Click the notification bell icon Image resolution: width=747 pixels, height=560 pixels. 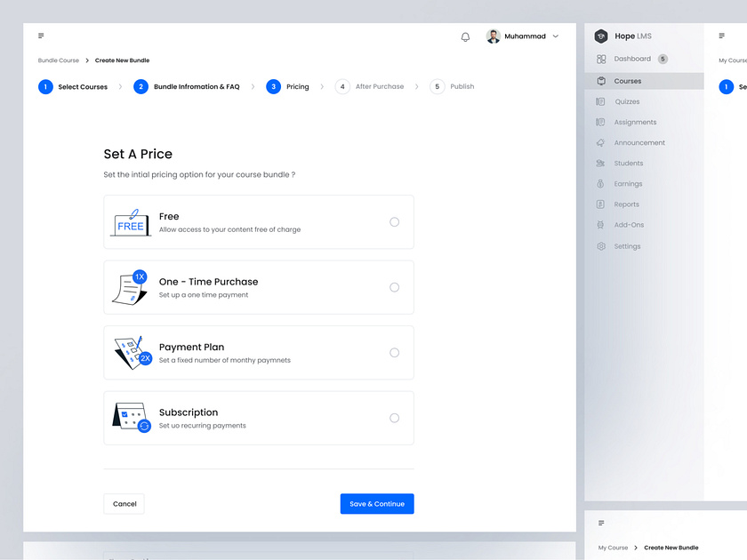(465, 36)
